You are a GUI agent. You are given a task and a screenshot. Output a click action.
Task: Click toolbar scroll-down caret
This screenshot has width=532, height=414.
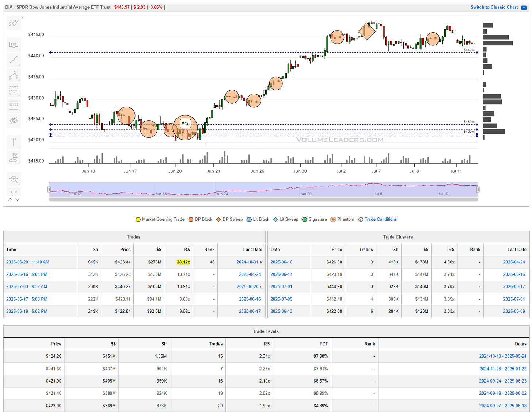(x=17, y=200)
